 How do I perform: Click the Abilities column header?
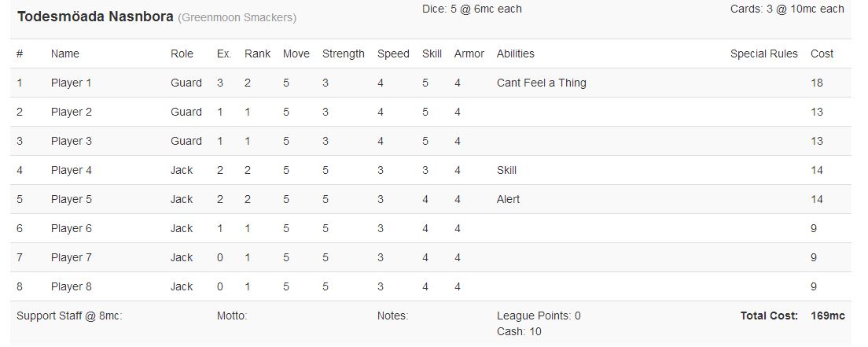coord(515,54)
